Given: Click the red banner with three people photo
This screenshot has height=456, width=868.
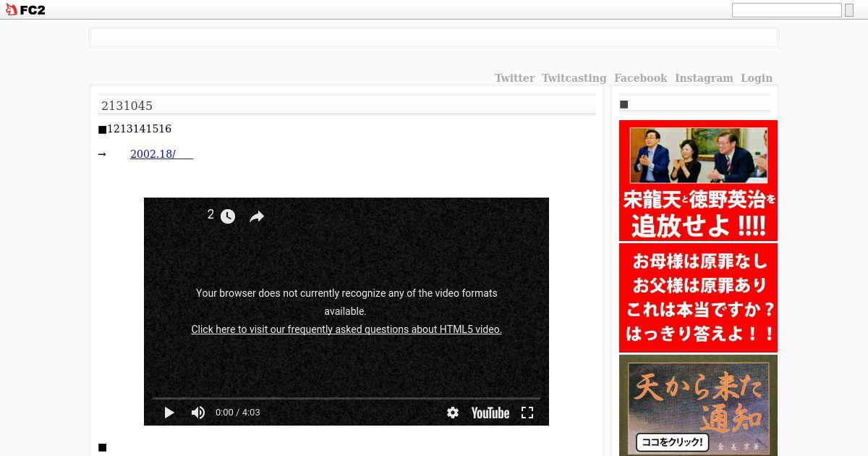Looking at the screenshot, I should click(698, 180).
